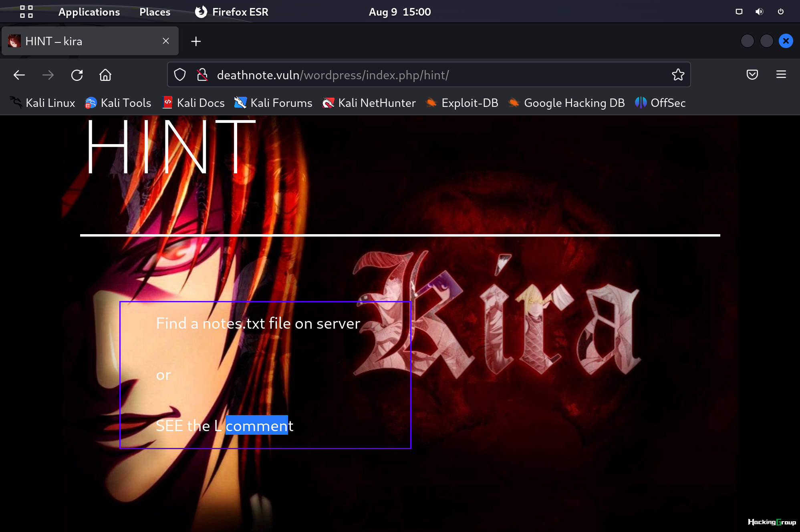Image resolution: width=800 pixels, height=532 pixels.
Task: Bookmark this page with star icon
Action: [678, 74]
